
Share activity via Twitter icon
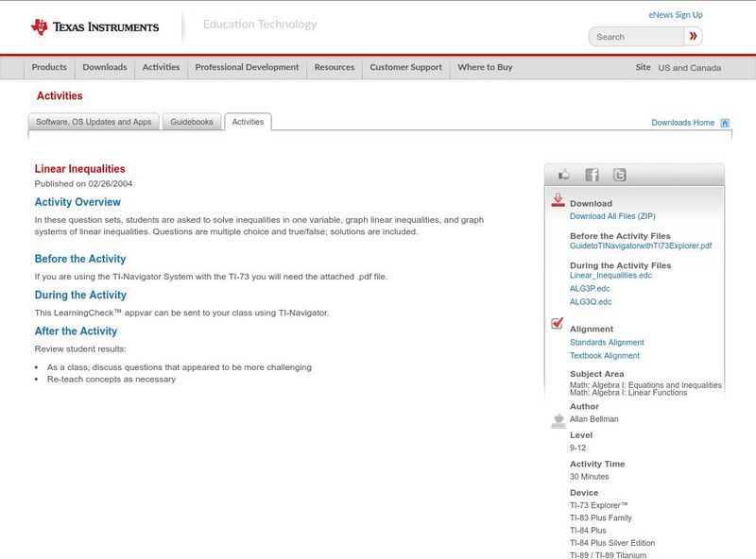(x=619, y=175)
